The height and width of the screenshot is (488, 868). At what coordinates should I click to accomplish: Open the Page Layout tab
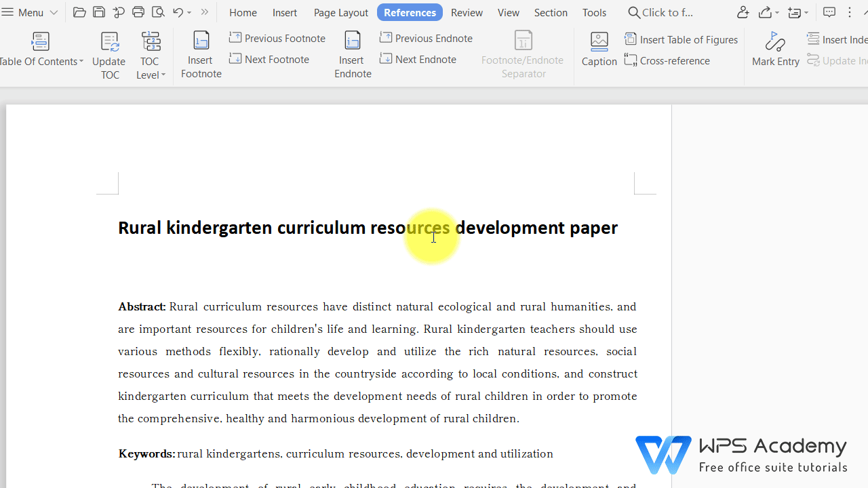340,12
